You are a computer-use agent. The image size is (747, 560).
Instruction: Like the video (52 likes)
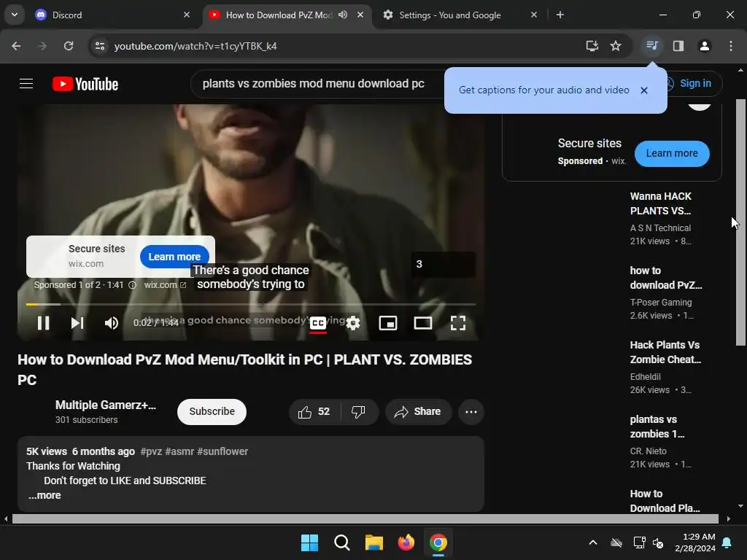pyautogui.click(x=314, y=411)
